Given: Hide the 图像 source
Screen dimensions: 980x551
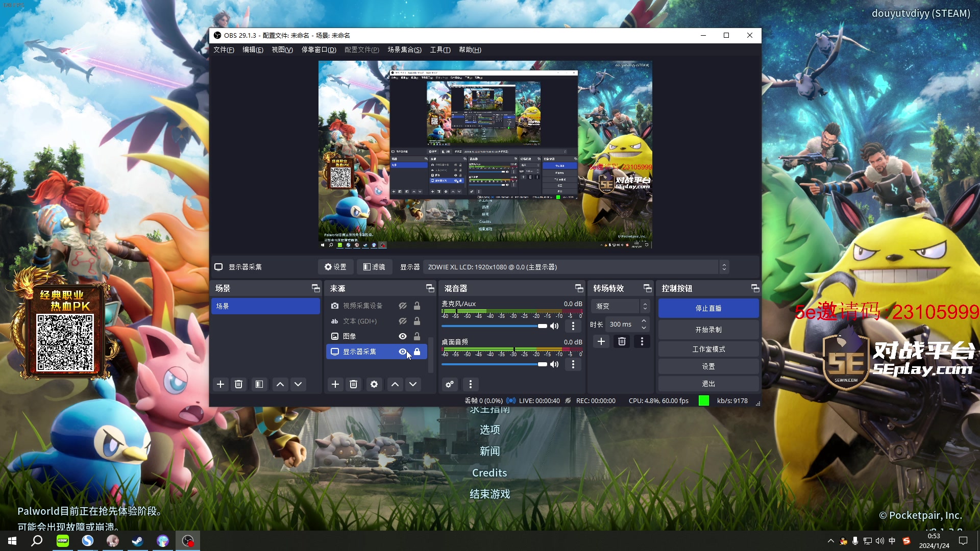Looking at the screenshot, I should 403,336.
